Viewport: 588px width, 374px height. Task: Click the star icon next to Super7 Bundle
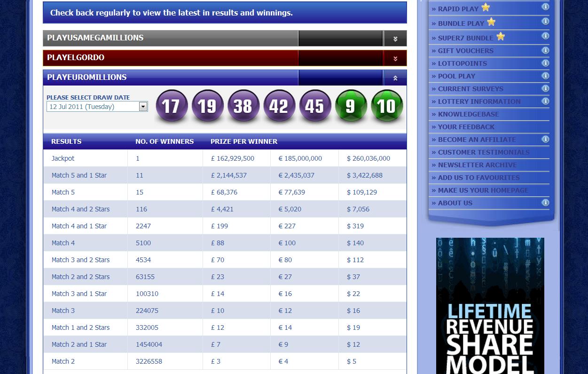pyautogui.click(x=501, y=36)
